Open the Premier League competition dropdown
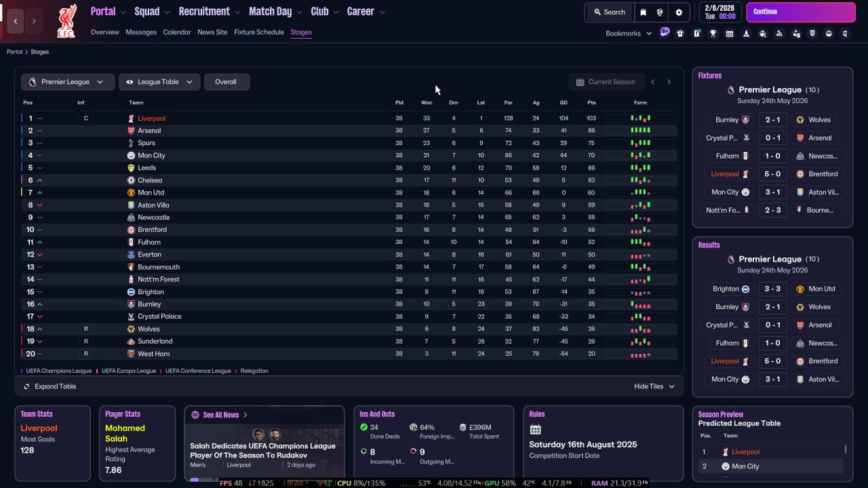 [x=67, y=82]
